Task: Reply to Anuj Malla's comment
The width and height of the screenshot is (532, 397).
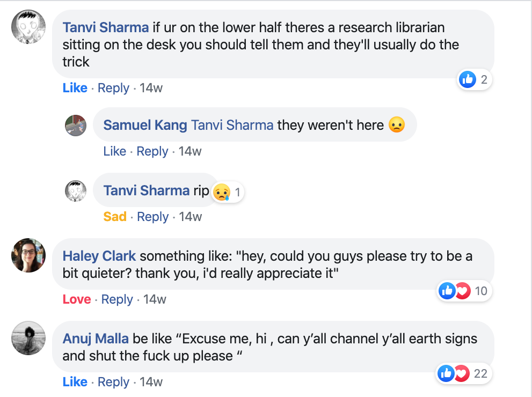Action: coord(114,382)
